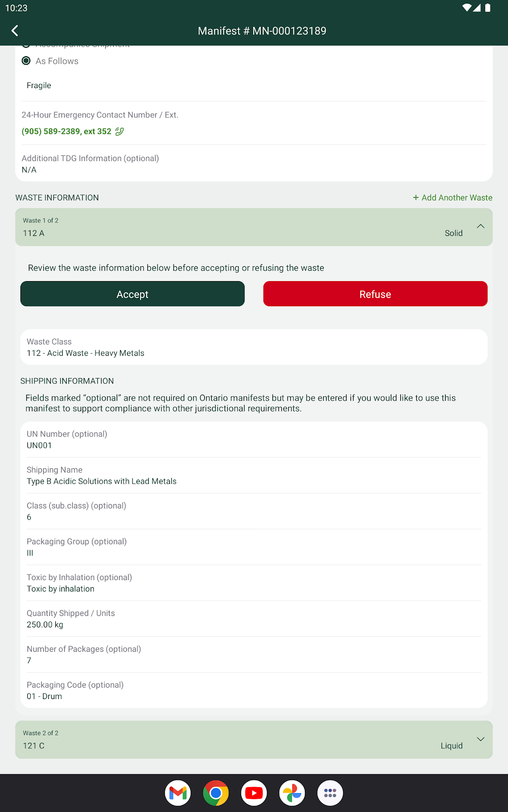Viewport: 508px width, 812px height.
Task: Launch Chrome browser from the dock
Action: coord(216,793)
